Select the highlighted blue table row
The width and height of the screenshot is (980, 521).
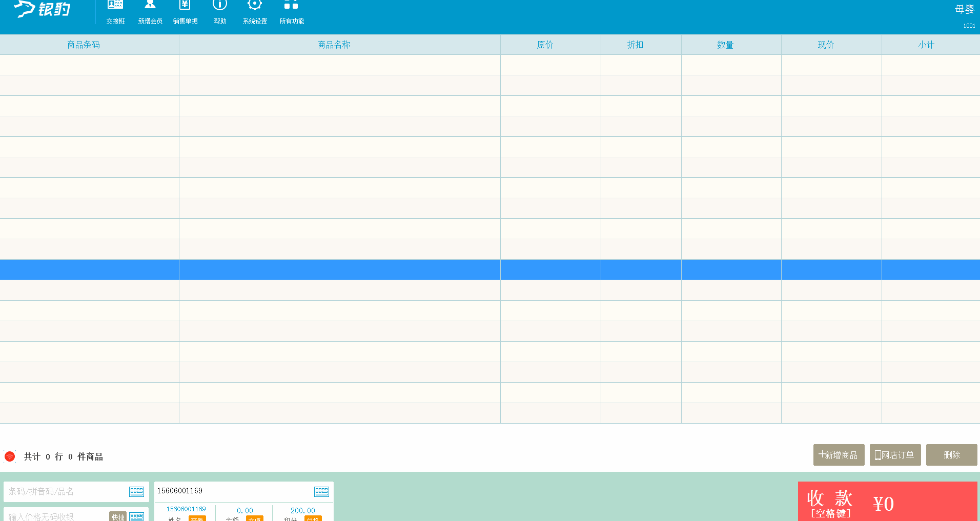[490, 269]
